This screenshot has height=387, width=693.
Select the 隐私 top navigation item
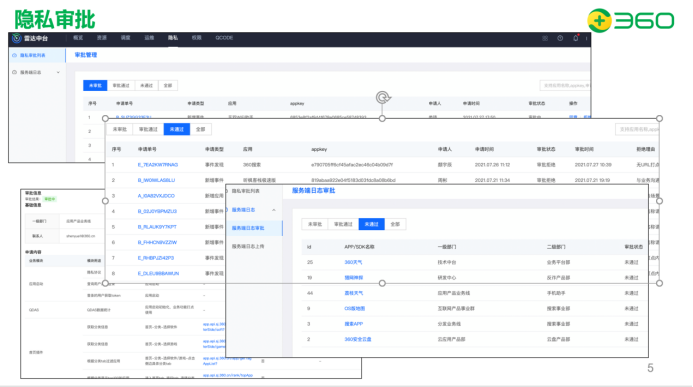point(173,38)
